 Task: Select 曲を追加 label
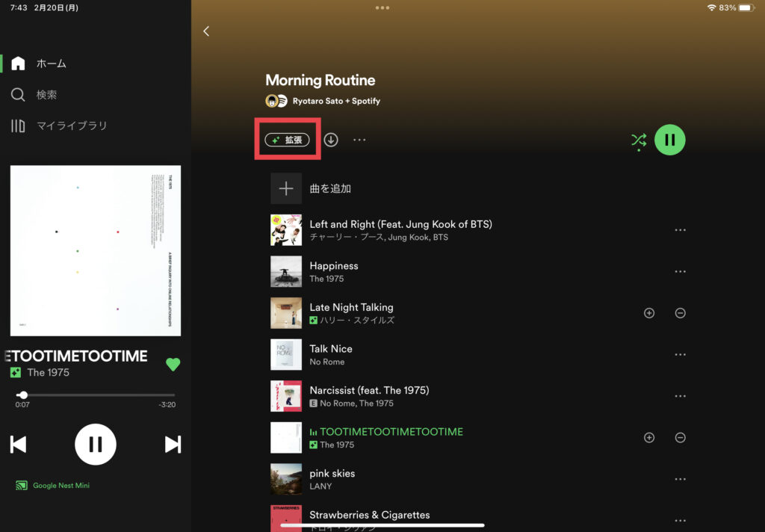[x=330, y=188]
